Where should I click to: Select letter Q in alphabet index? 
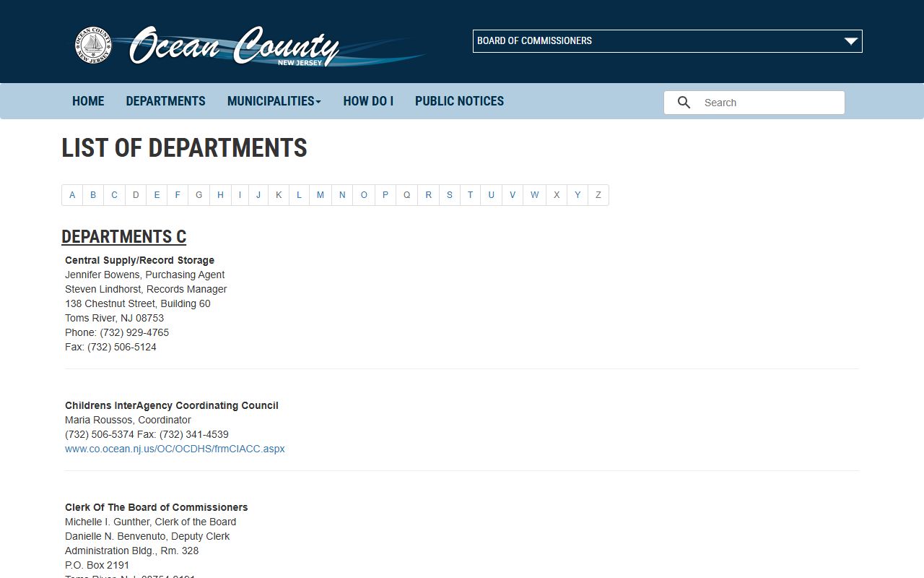tap(406, 195)
